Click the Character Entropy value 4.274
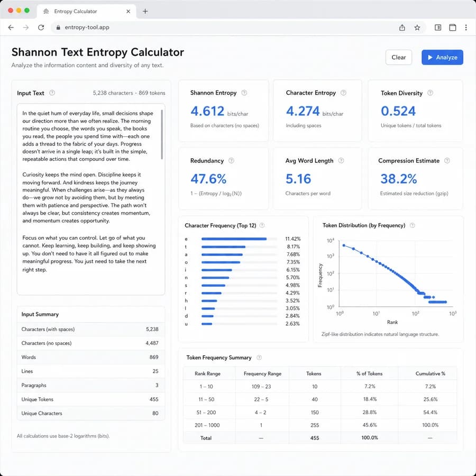The width and height of the screenshot is (476, 476). (303, 111)
